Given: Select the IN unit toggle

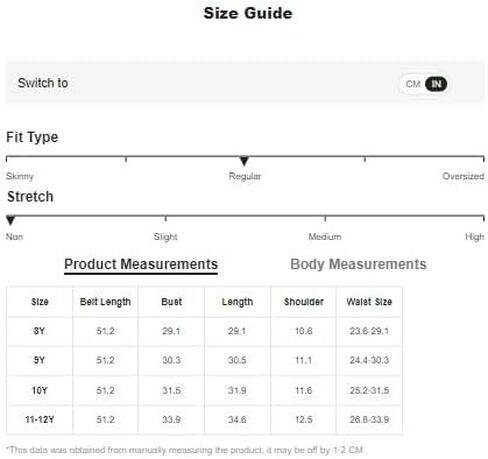Looking at the screenshot, I should [436, 84].
